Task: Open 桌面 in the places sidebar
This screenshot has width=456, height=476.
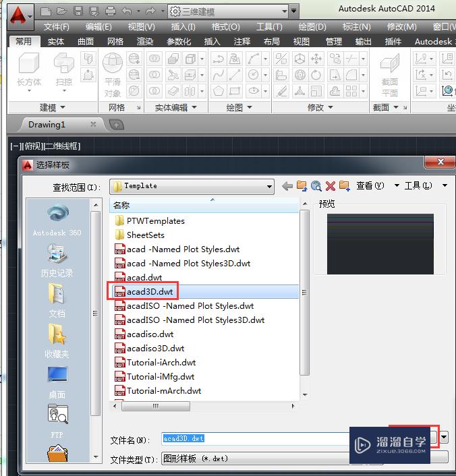Action: coord(57,382)
